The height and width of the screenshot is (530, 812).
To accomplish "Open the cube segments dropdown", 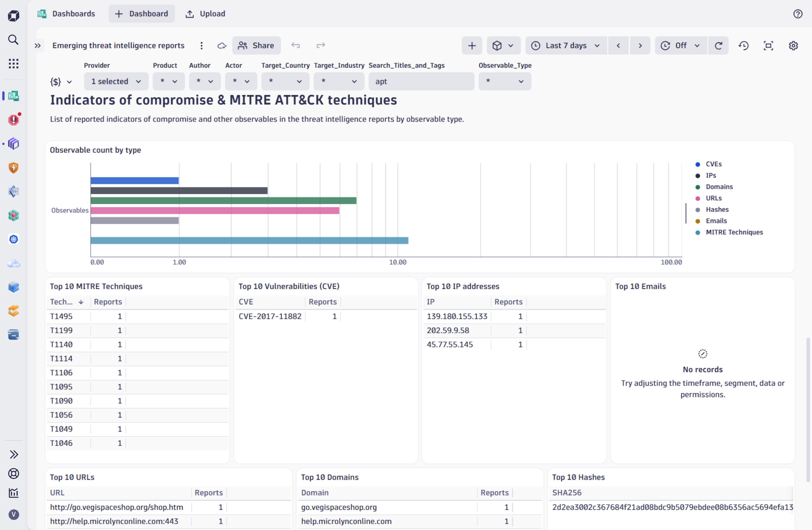I will 503,45.
